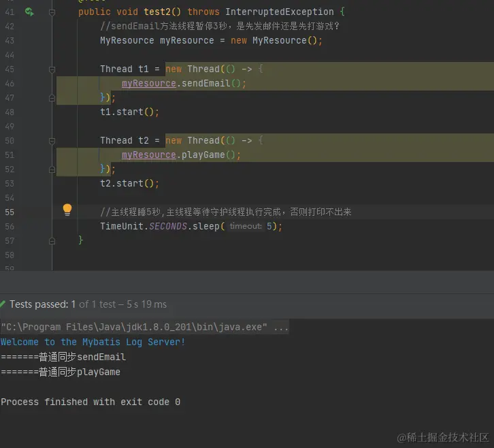Click 'Process finished with exit code 0' line
The image size is (494, 448).
pyautogui.click(x=90, y=402)
